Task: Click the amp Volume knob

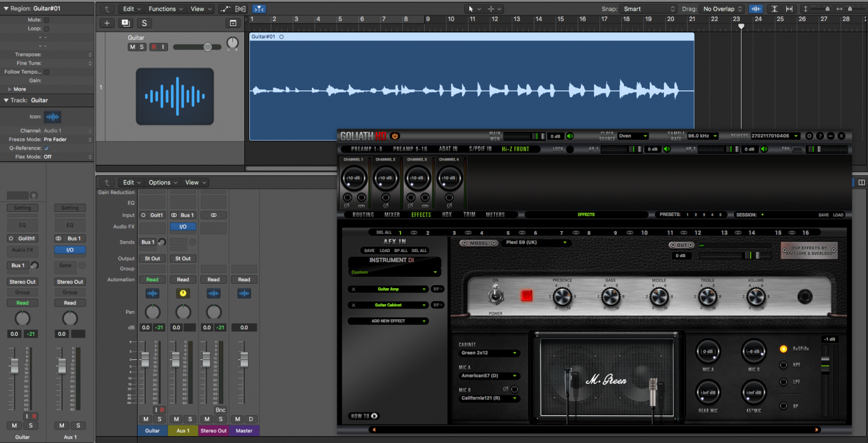Action: click(756, 298)
